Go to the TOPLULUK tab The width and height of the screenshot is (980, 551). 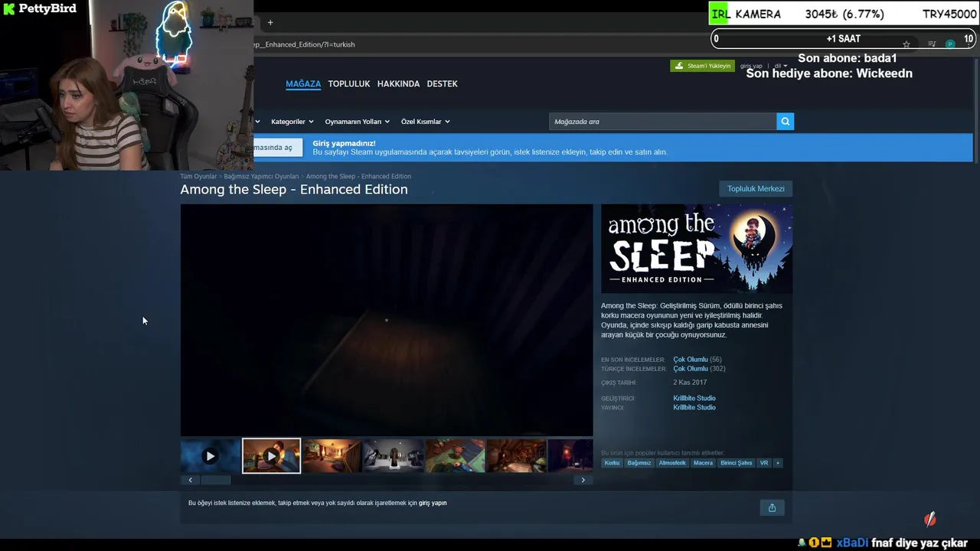coord(349,84)
